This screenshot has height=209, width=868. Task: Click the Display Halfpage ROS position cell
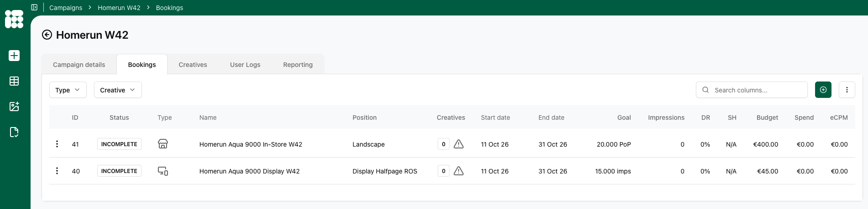coord(385,171)
